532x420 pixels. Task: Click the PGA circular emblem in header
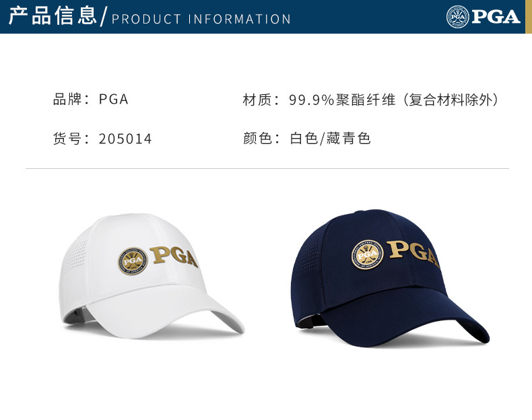(x=457, y=17)
